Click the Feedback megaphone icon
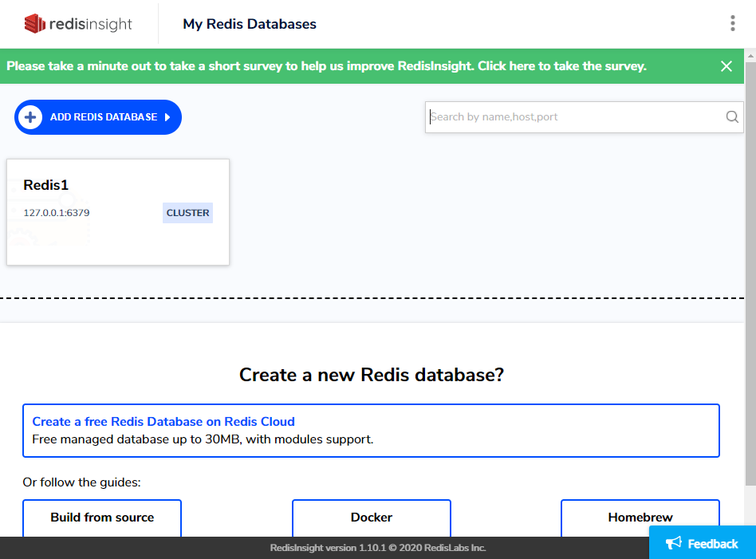The image size is (756, 559). pyautogui.click(x=674, y=543)
